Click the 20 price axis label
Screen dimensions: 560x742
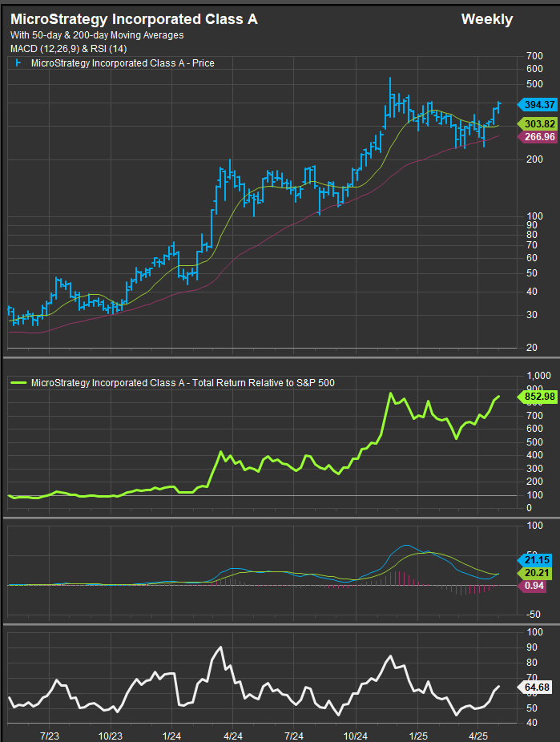click(532, 347)
